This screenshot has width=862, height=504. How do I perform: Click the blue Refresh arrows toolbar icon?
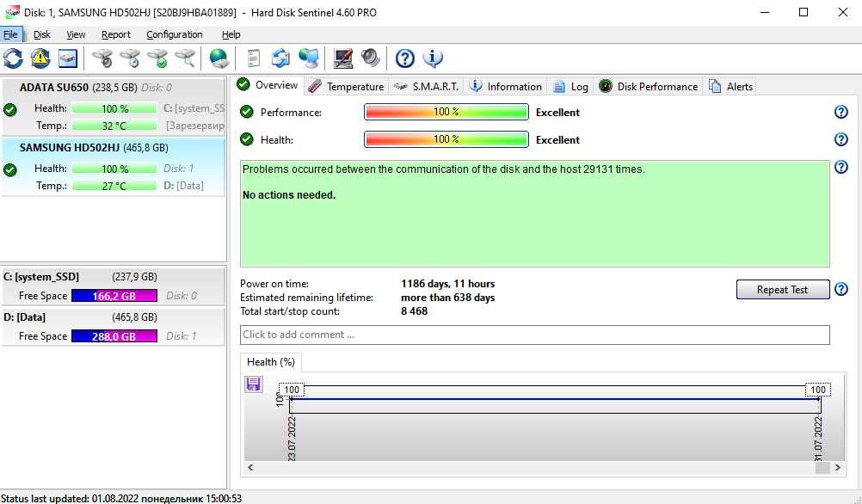pyautogui.click(x=13, y=58)
